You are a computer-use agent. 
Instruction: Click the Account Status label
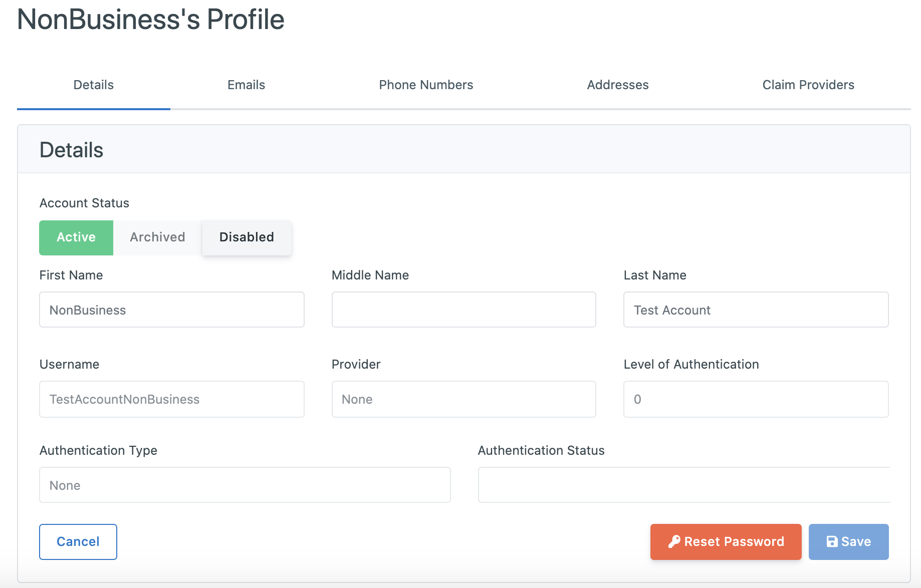(x=84, y=203)
